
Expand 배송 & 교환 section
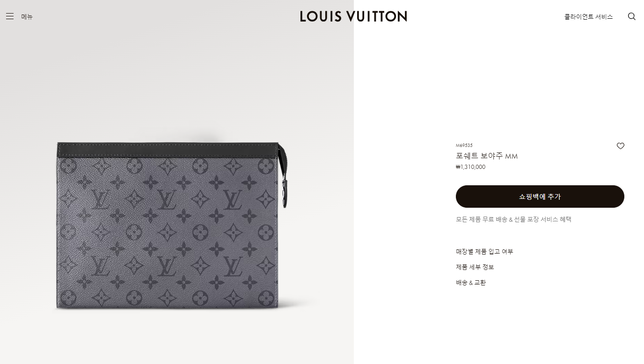coord(471,283)
